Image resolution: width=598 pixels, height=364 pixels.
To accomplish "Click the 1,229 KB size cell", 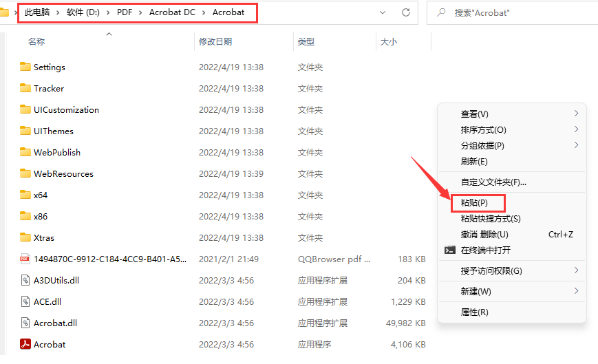I will click(408, 302).
